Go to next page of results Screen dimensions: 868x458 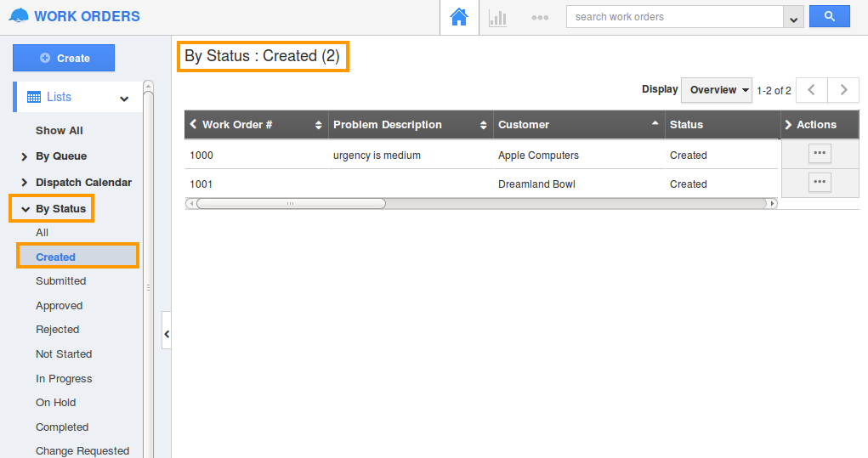[x=843, y=90]
